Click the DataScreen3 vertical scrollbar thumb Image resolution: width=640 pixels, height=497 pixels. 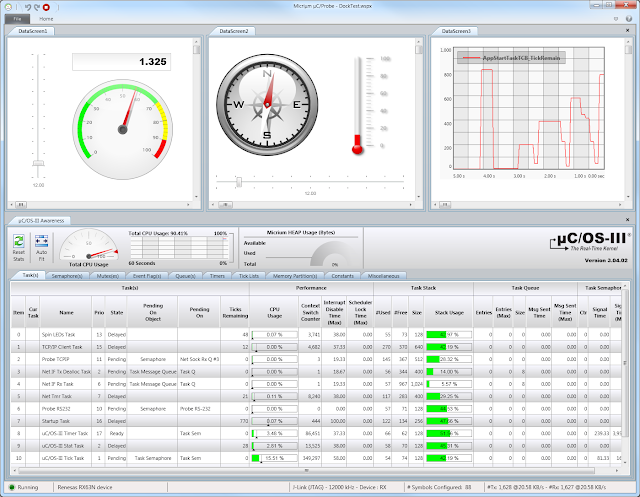tap(628, 49)
